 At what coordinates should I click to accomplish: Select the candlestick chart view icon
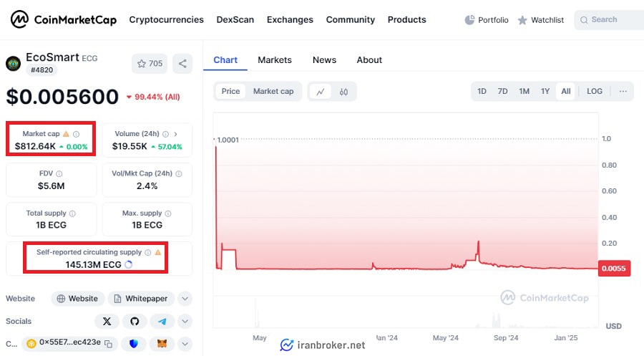343,92
